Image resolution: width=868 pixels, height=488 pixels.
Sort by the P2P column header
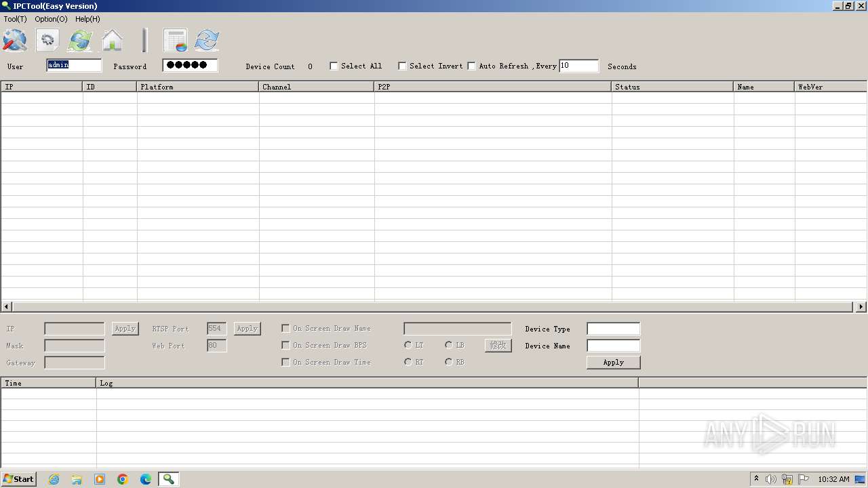493,87
